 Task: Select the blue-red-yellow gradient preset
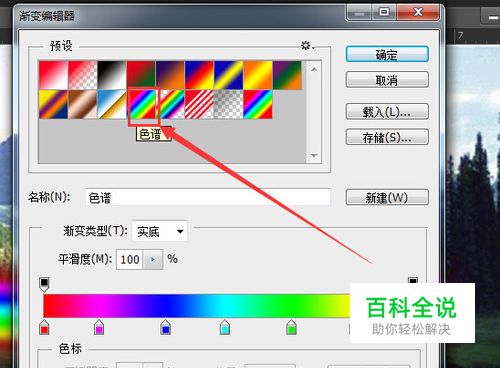pyautogui.click(x=200, y=75)
